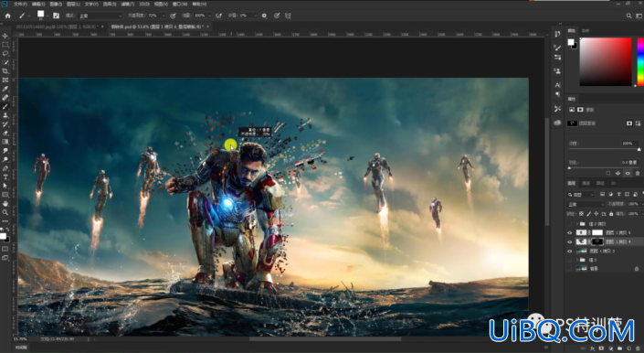Click the Home icon in options bar
The height and width of the screenshot is (353, 644).
coord(8,16)
